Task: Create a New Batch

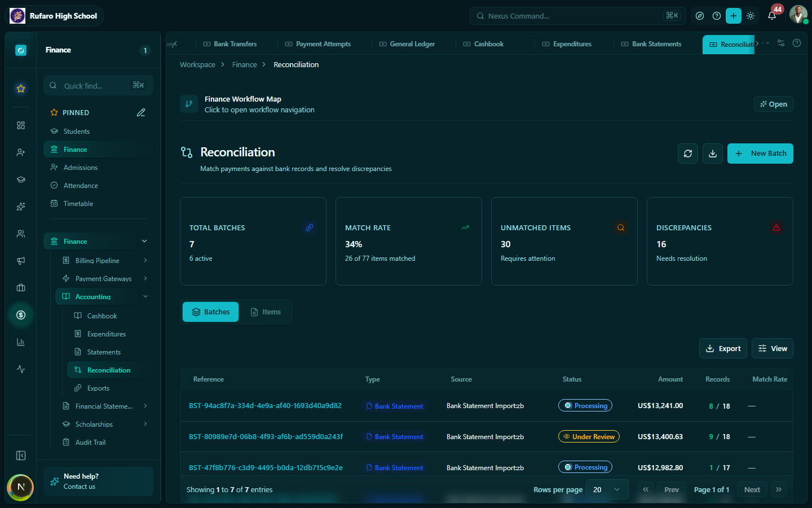Action: [x=760, y=154]
